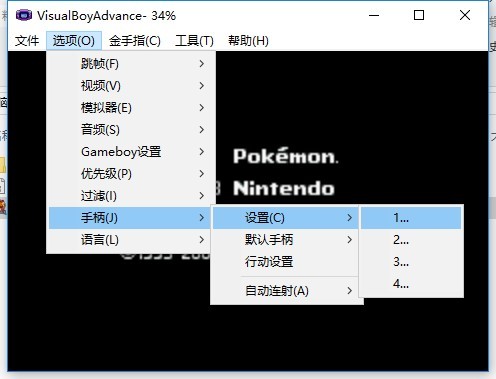Open the 语言(L) submenu
This screenshot has width=496, height=379.
pos(131,240)
